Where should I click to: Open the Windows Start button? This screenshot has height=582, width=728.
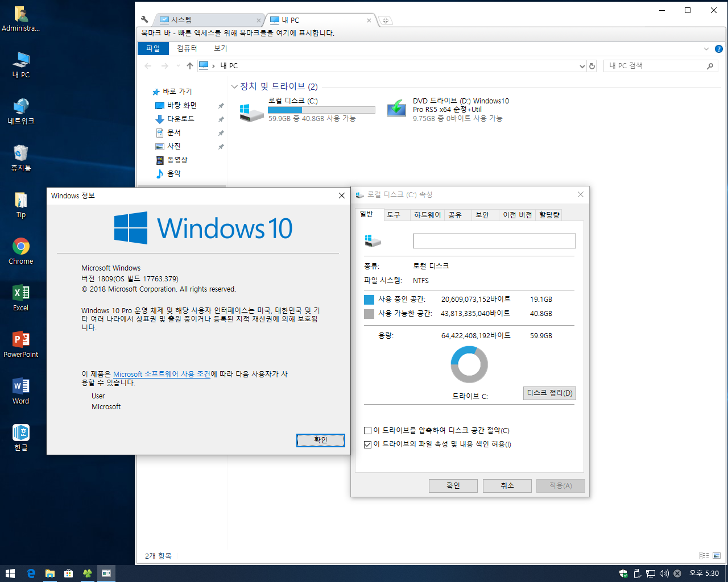10,573
